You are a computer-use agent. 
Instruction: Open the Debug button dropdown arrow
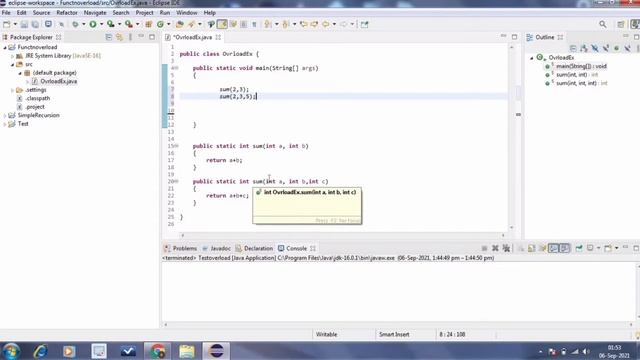[83, 24]
